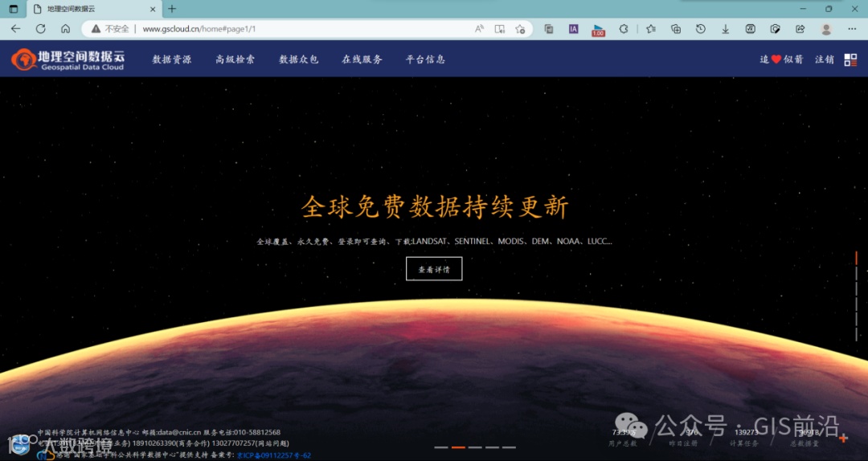The width and height of the screenshot is (868, 461).
Task: Open the tab actions menu icon
Action: click(14, 9)
